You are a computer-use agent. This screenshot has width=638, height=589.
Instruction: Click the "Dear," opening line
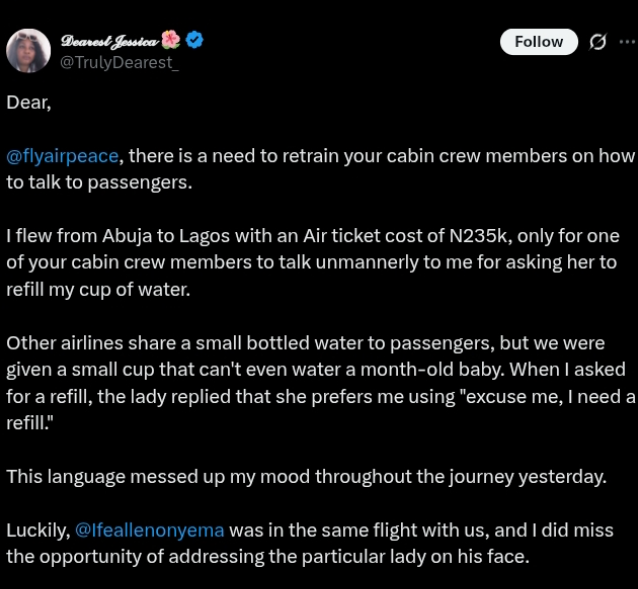tap(28, 102)
